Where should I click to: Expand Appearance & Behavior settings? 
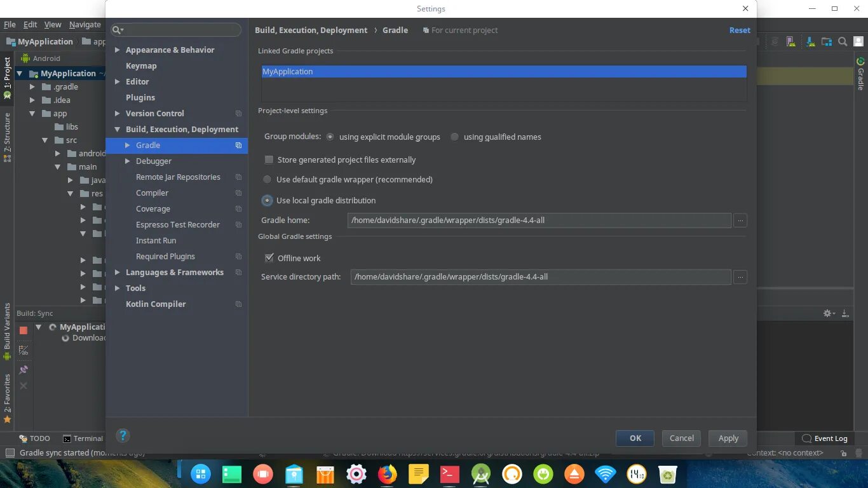click(x=117, y=50)
